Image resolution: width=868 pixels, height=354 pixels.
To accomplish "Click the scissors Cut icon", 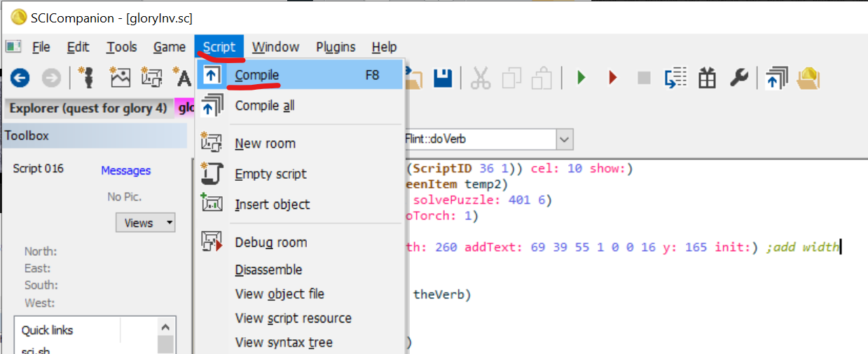I will tap(481, 78).
